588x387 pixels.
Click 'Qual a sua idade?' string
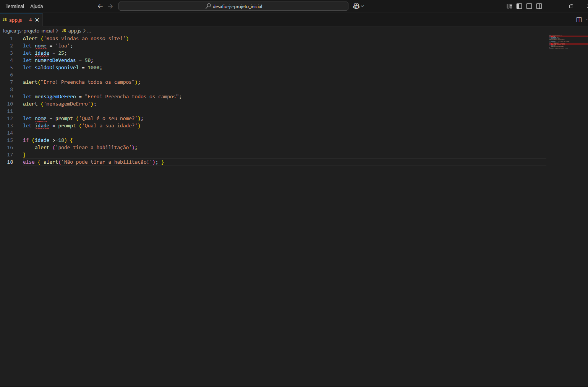point(110,125)
